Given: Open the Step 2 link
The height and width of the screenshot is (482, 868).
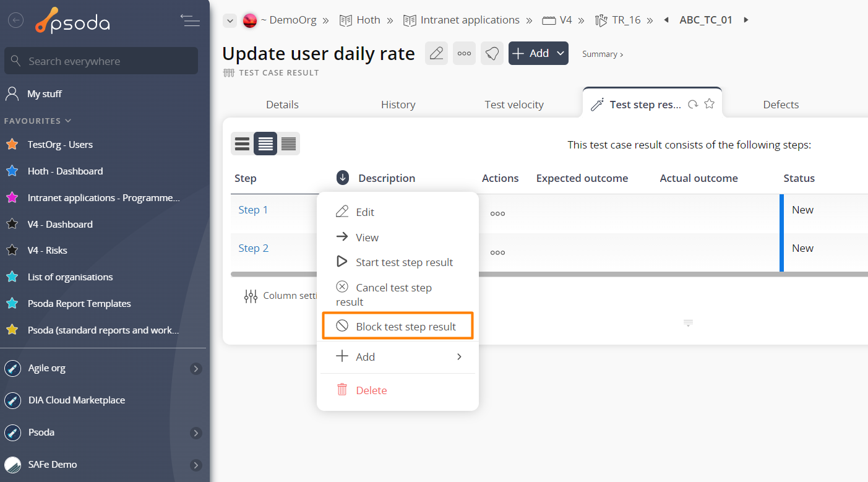Looking at the screenshot, I should tap(253, 248).
